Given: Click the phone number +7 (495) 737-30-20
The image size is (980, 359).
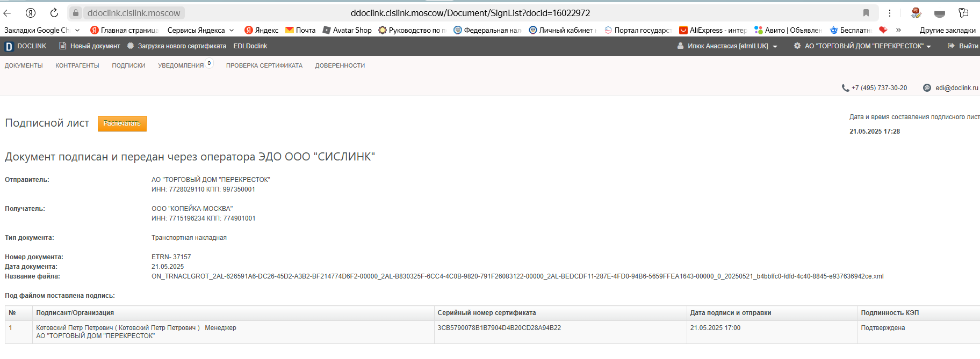Looking at the screenshot, I should tap(879, 88).
